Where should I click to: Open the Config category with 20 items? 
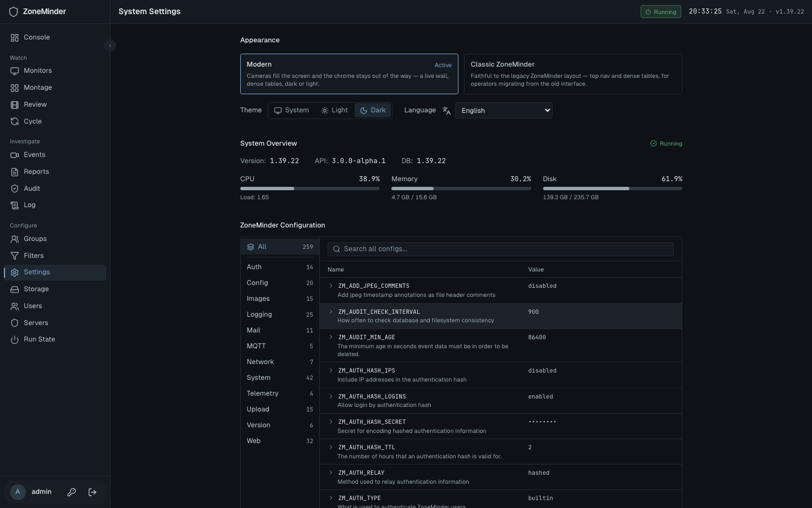pos(280,283)
